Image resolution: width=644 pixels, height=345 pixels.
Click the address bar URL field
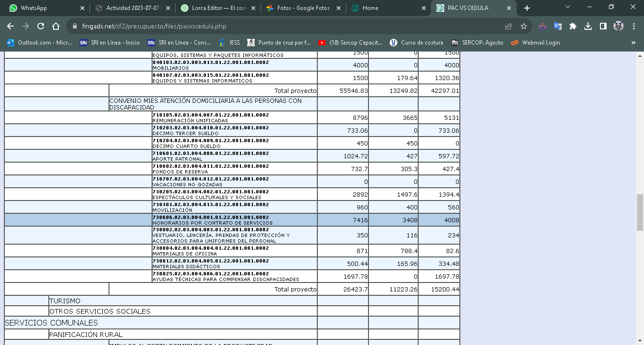pos(284,27)
